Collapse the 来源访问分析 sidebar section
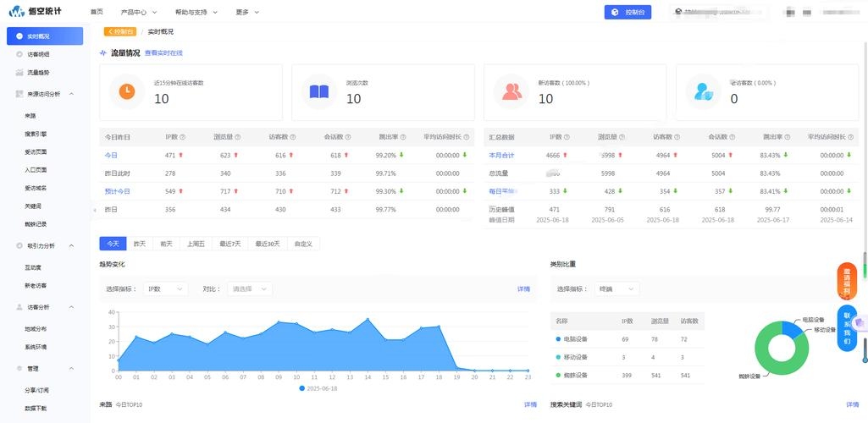Image resolution: width=868 pixels, height=423 pixels. [71, 94]
